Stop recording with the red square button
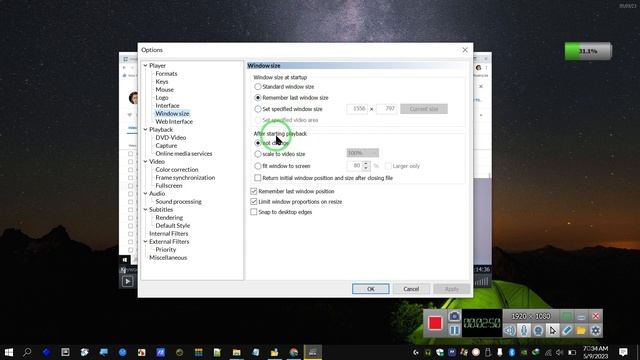This screenshot has height=360, width=640. 435,323
